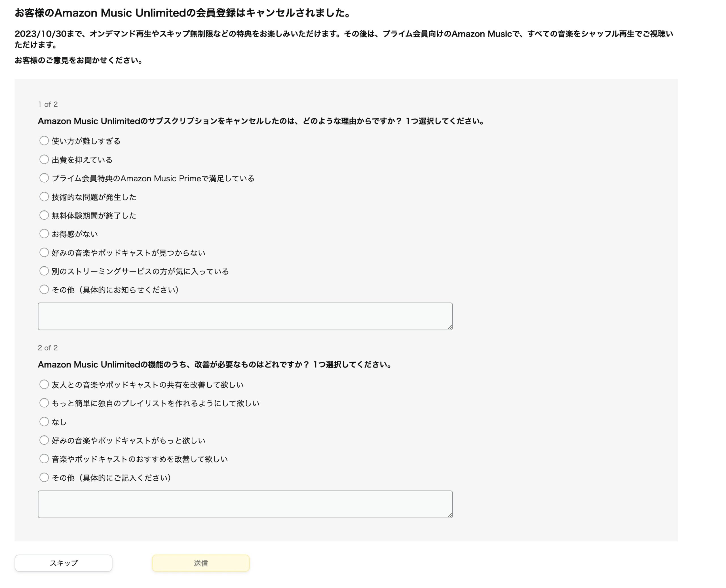The width and height of the screenshot is (726, 588).
Task: Click the second question's comment text area
Action: tap(245, 504)
